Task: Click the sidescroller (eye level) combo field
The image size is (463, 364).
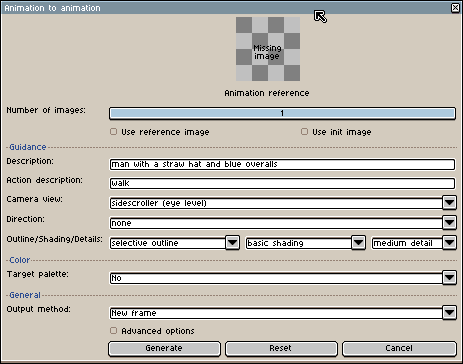Action: coord(276,203)
